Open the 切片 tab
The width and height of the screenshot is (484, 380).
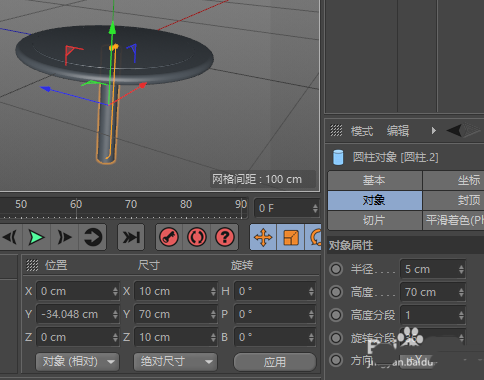(x=375, y=220)
